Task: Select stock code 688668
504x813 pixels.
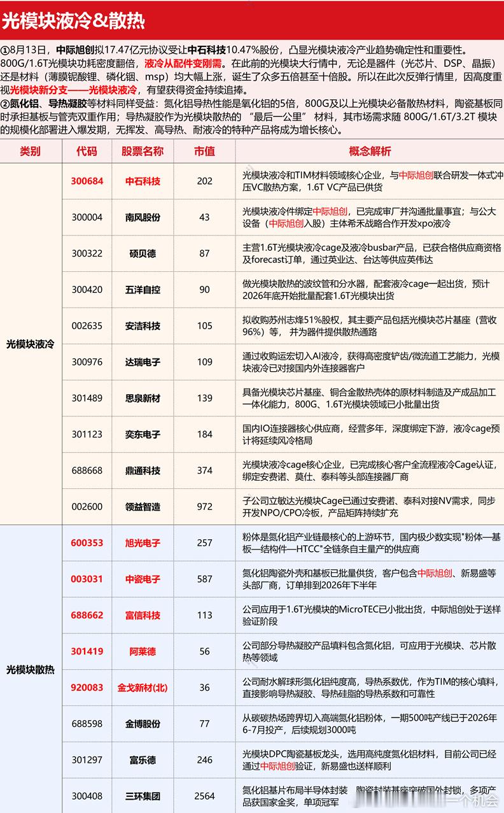Action: pos(87,470)
